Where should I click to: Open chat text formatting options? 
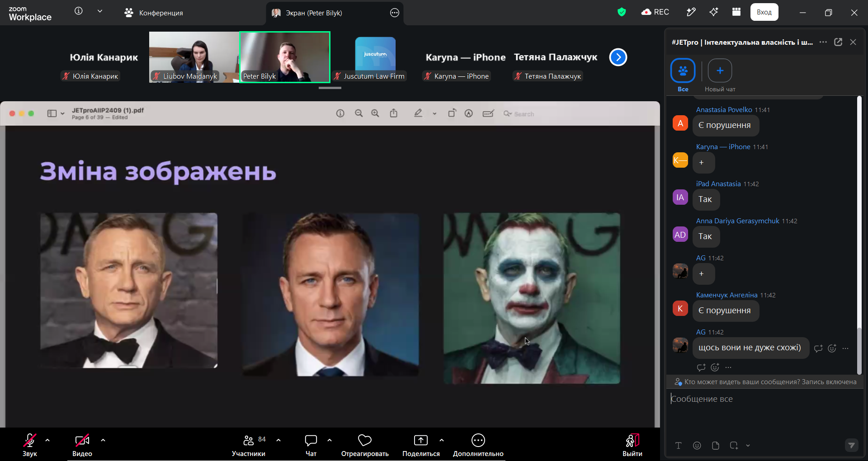tap(678, 446)
